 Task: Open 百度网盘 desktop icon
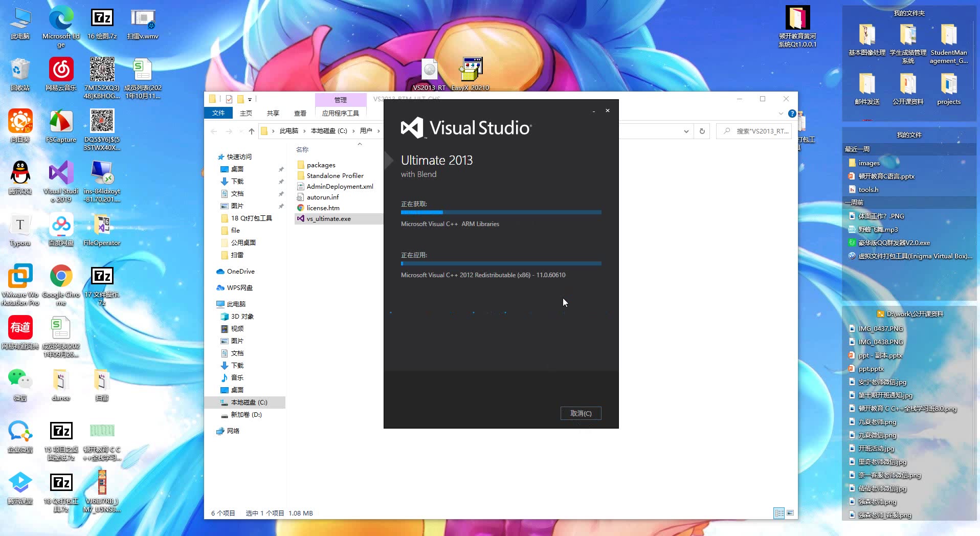point(61,229)
